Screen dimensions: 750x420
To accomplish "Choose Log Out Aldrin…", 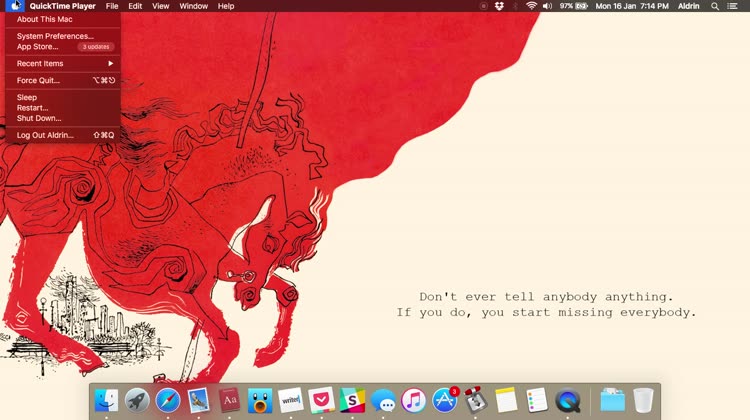I will (x=63, y=135).
